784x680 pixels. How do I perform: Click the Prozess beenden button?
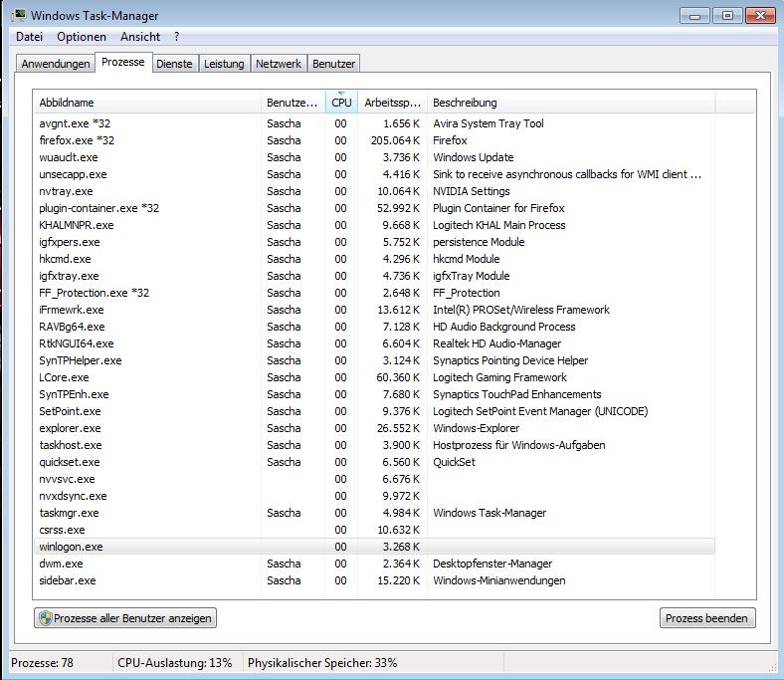(x=707, y=618)
